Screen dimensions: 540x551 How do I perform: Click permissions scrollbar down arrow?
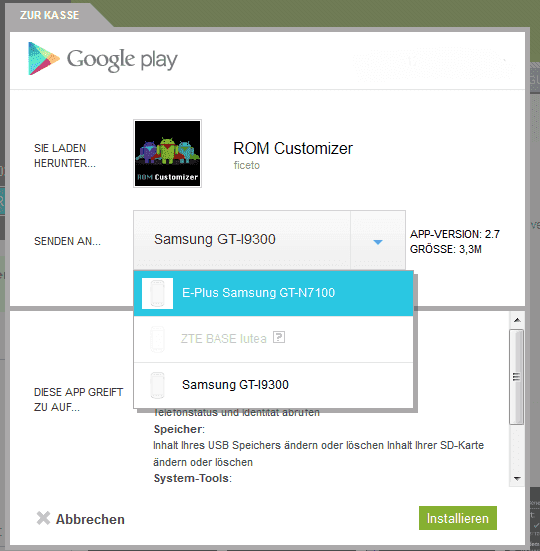pyautogui.click(x=517, y=478)
